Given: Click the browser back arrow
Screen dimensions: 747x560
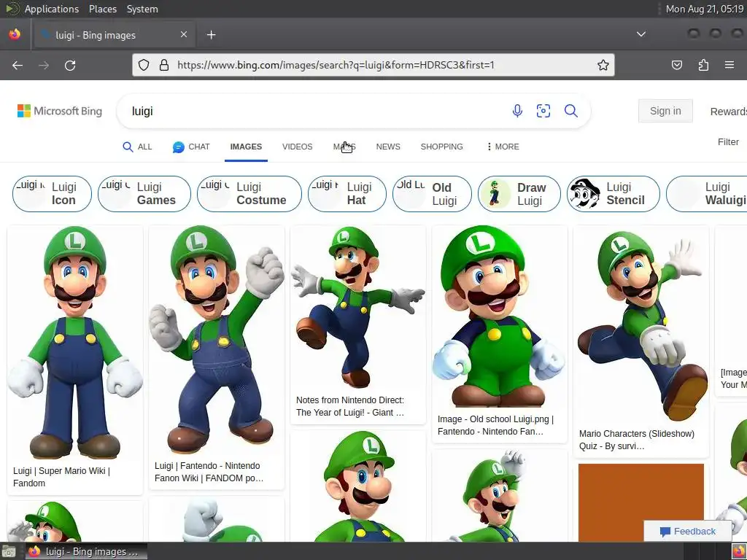Looking at the screenshot, I should click(x=18, y=65).
